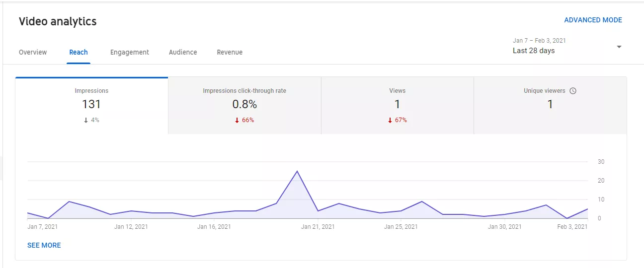Open Advanced Mode
This screenshot has width=644, height=268.
click(x=593, y=20)
